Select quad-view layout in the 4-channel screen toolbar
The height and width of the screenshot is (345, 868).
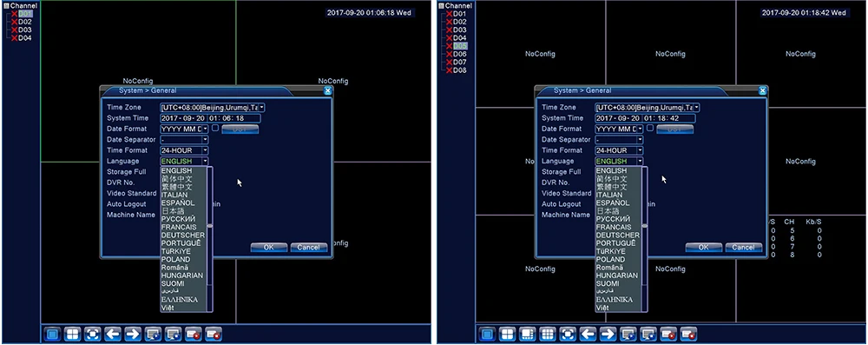coord(73,334)
